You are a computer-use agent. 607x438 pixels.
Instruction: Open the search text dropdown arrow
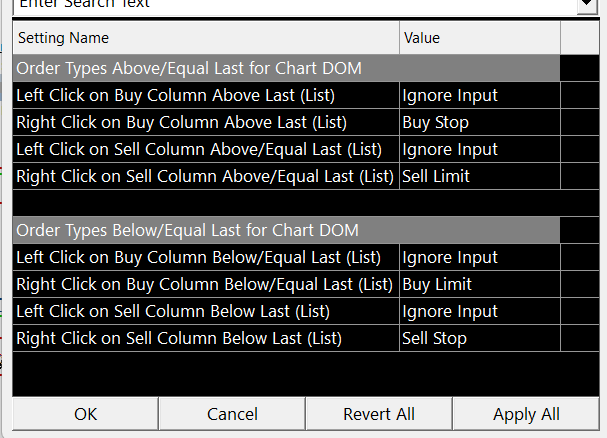click(585, 5)
